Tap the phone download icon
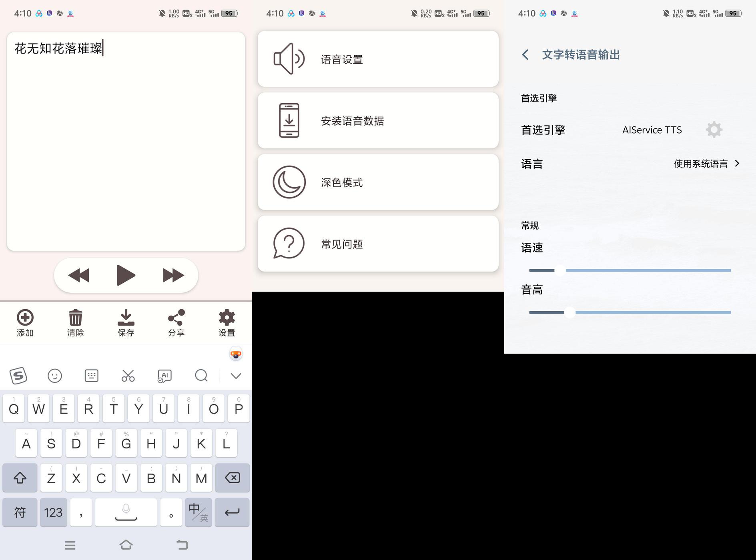The image size is (756, 560). pos(289,120)
